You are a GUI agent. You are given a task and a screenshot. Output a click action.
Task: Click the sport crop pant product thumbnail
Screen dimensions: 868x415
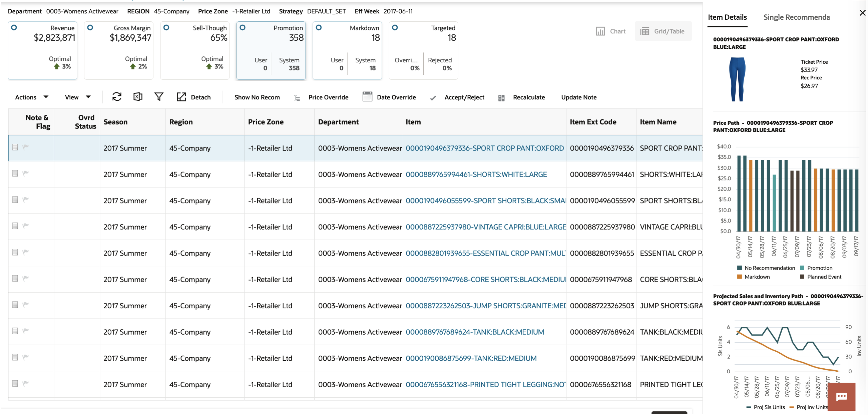737,79
